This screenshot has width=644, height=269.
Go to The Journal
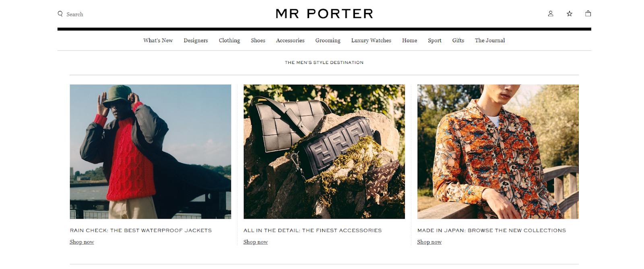pos(489,40)
